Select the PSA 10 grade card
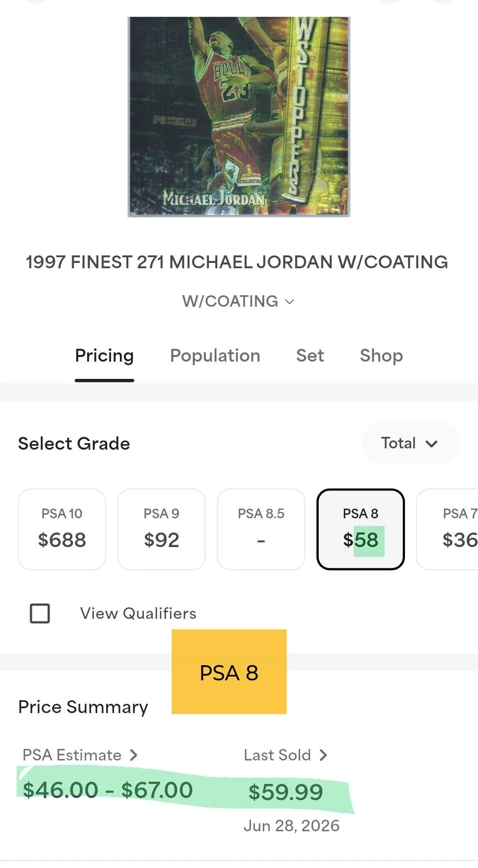This screenshot has height=868, width=478. point(62,529)
